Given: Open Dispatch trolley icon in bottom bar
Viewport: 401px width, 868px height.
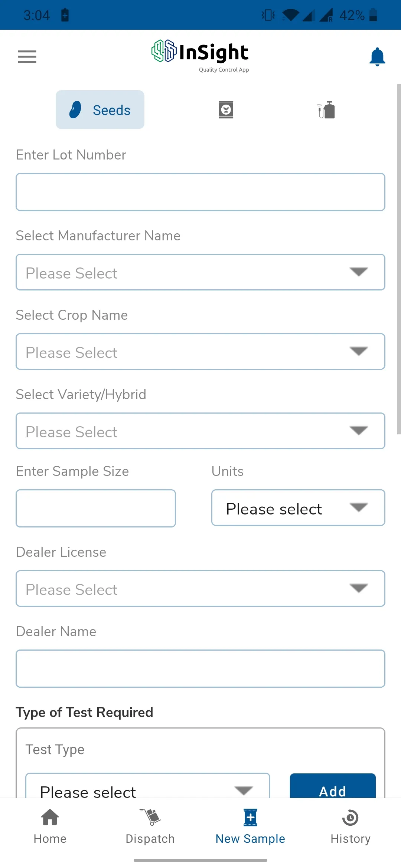Looking at the screenshot, I should (x=150, y=817).
